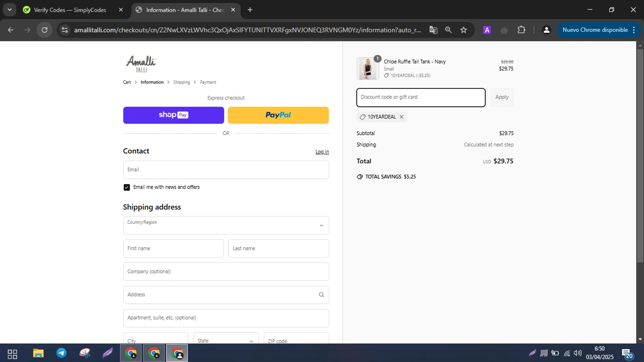Focus the Email field
This screenshot has width=644, height=362.
point(226,170)
